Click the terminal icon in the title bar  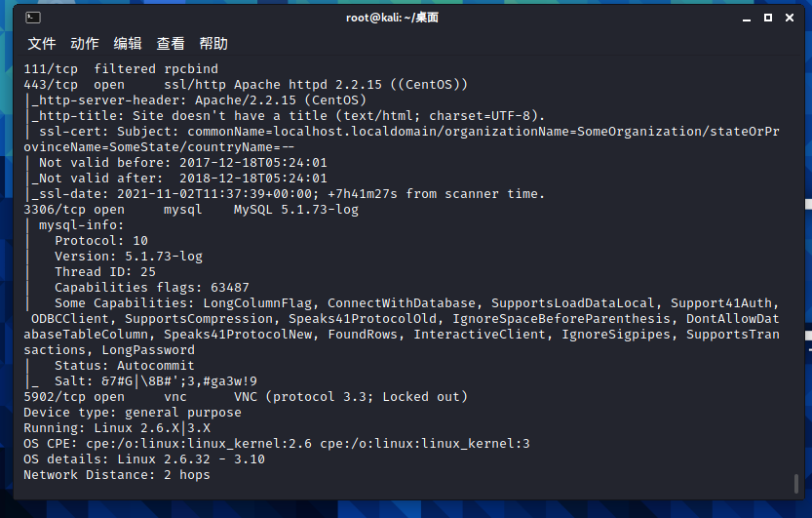[33, 18]
